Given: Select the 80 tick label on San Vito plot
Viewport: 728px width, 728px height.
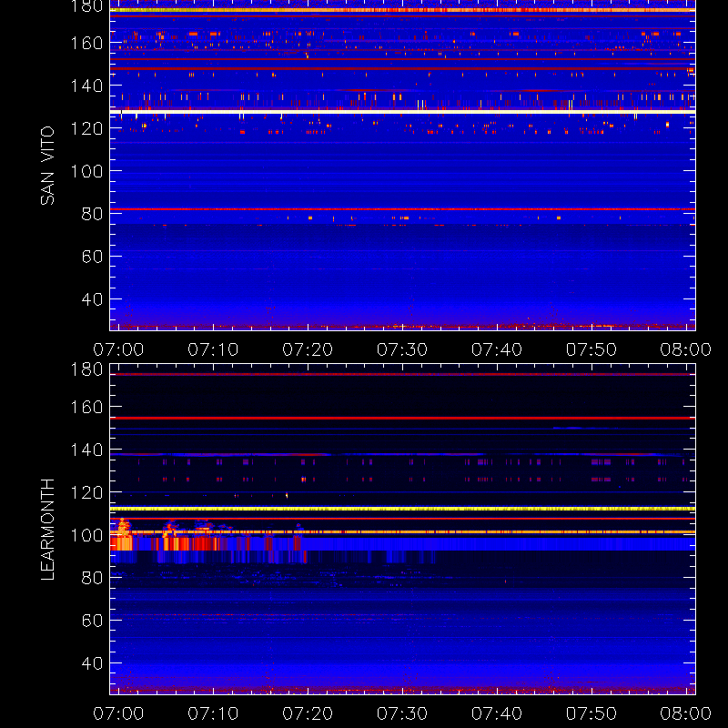Looking at the screenshot, I should click(x=92, y=214).
